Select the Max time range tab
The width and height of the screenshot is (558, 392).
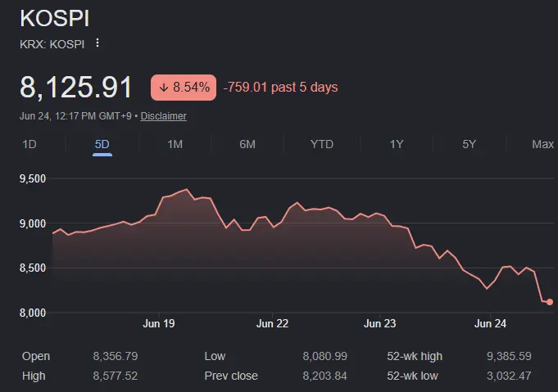[x=542, y=144]
